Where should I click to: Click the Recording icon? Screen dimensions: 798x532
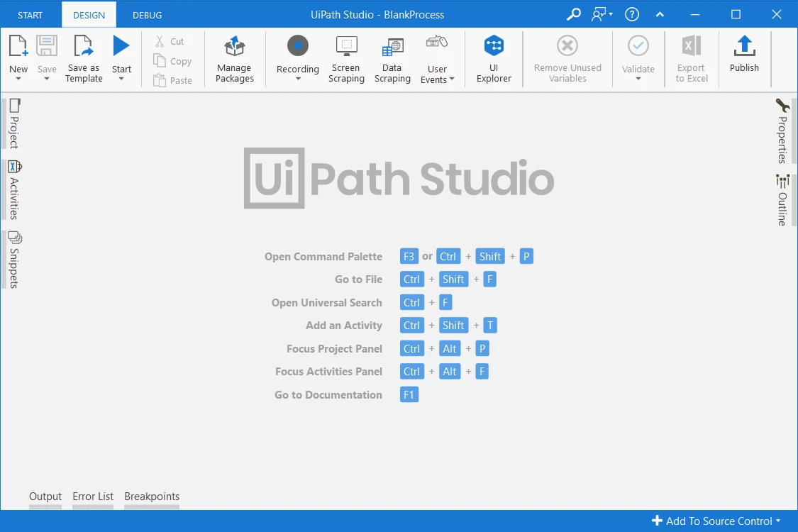298,46
